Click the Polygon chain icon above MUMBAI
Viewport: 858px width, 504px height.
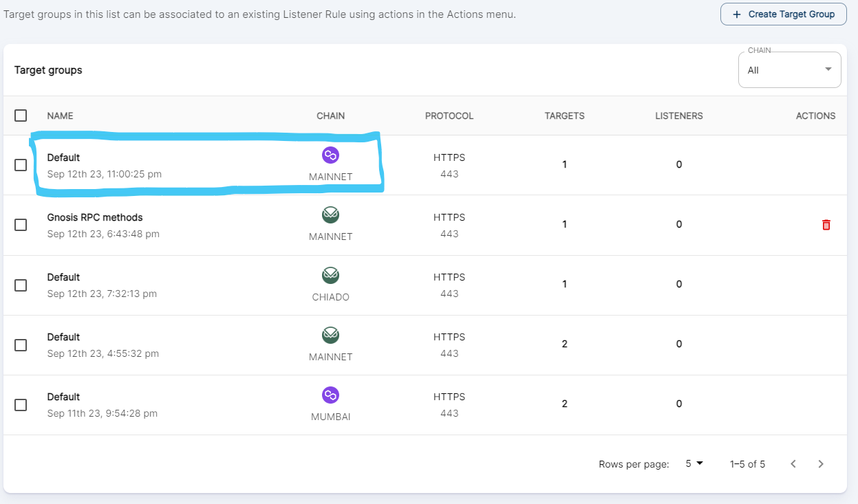(x=331, y=395)
